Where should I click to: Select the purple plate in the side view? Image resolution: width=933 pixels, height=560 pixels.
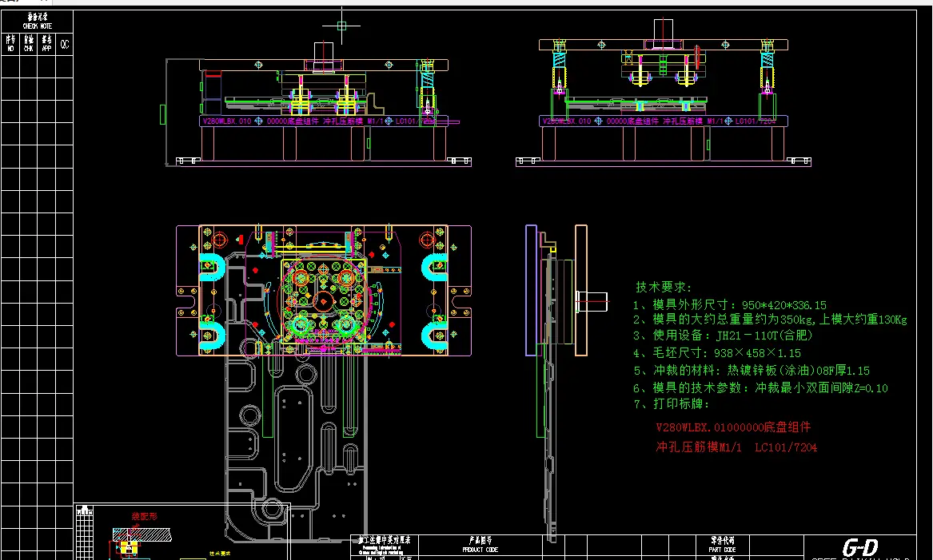pos(531,289)
